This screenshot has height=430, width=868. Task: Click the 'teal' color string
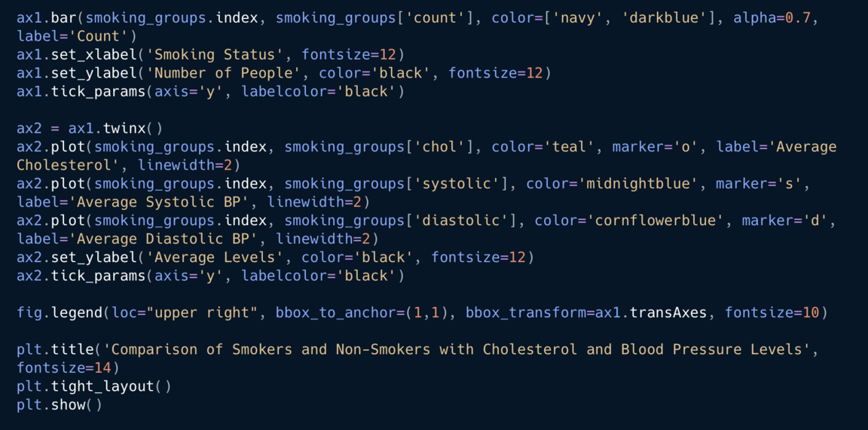(x=573, y=147)
